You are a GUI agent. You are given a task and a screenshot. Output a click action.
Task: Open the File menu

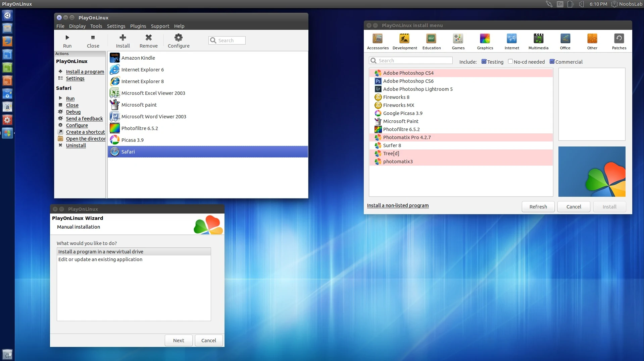coord(60,26)
